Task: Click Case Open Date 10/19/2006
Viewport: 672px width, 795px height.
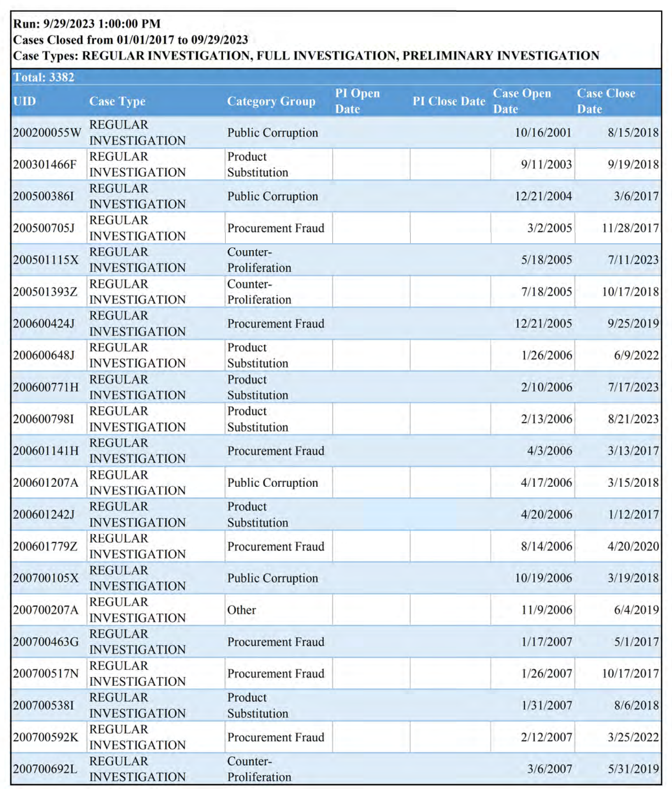Action: (x=543, y=578)
